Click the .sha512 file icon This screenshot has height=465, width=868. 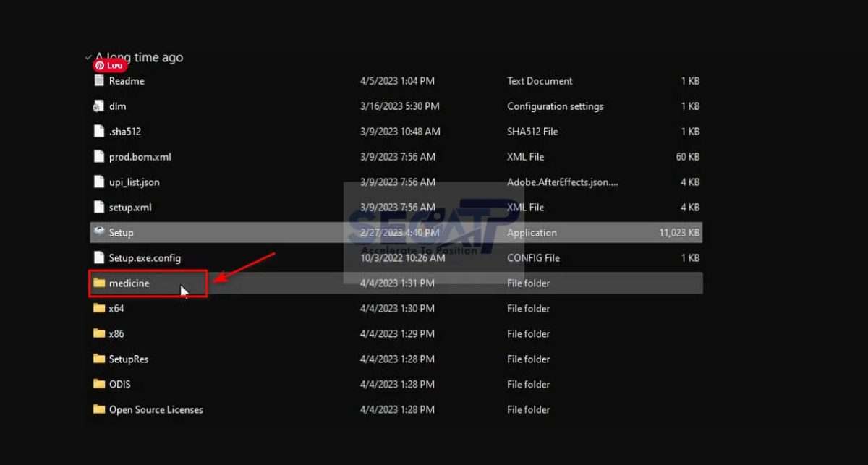click(99, 132)
